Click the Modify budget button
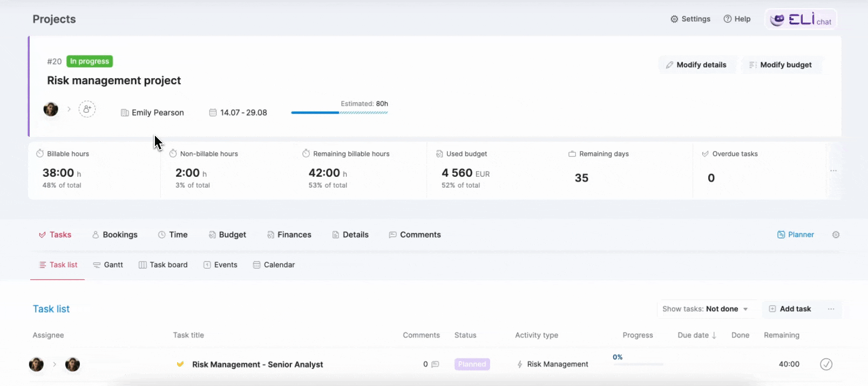The width and height of the screenshot is (868, 386). pyautogui.click(x=781, y=65)
